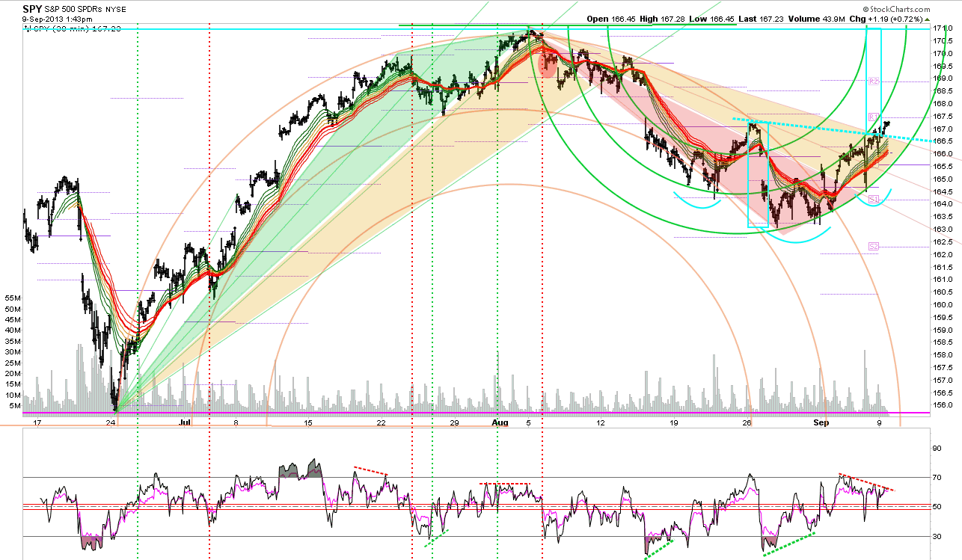Click the 161.0 price axis label
This screenshot has height=560, width=962.
(942, 280)
